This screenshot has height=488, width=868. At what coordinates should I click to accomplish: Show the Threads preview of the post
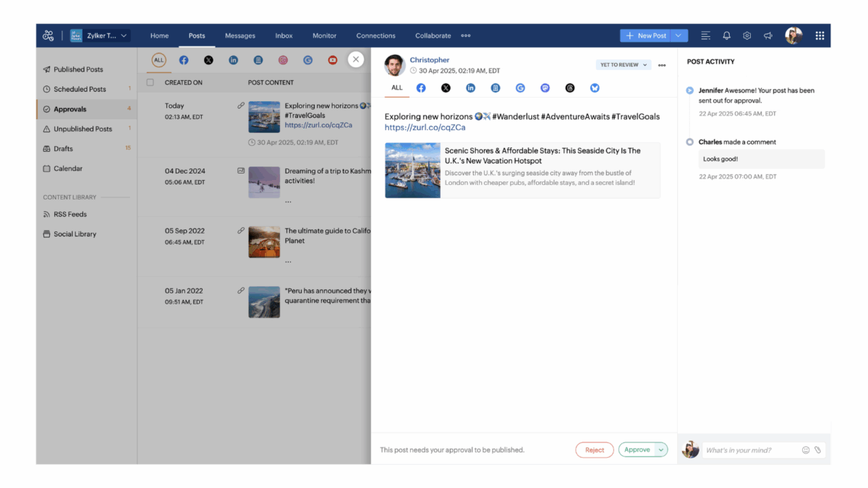pos(570,87)
